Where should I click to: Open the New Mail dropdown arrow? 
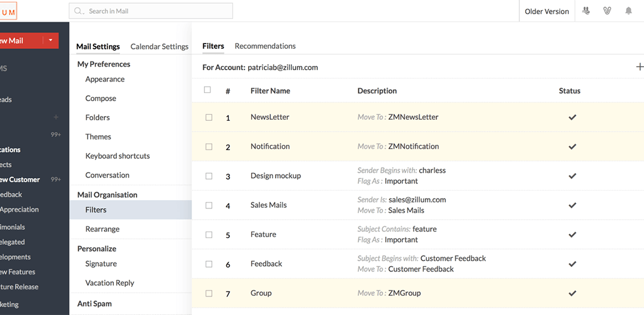tap(51, 40)
